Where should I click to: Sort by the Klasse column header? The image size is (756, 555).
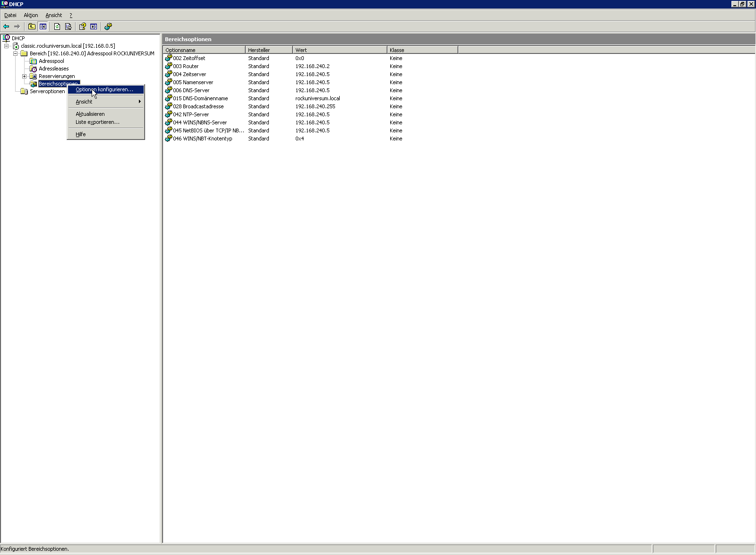(x=422, y=50)
